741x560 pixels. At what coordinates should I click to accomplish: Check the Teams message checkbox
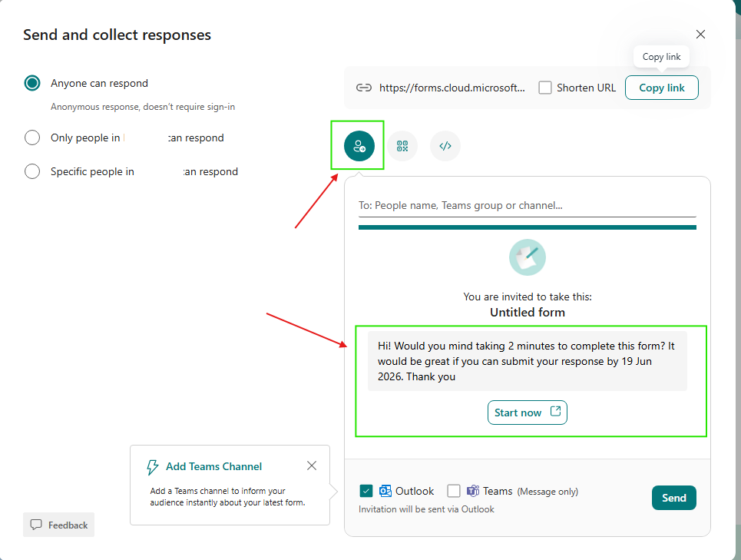[x=454, y=491]
